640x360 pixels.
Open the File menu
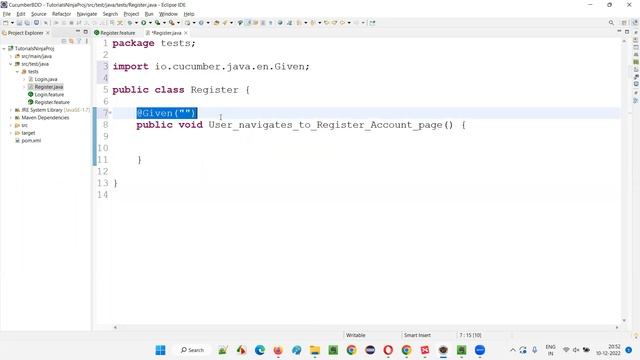[7, 14]
